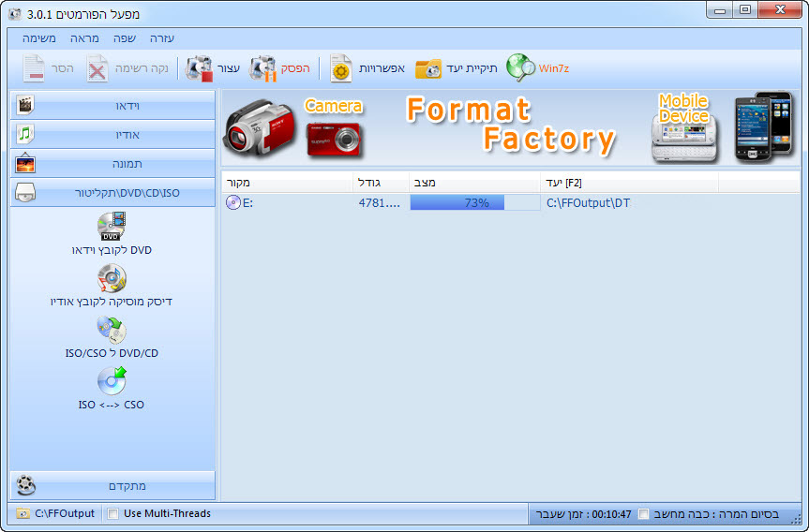809x532 pixels.
Task: Click the Output [F2] (יעד) column header
Action: coord(629,183)
